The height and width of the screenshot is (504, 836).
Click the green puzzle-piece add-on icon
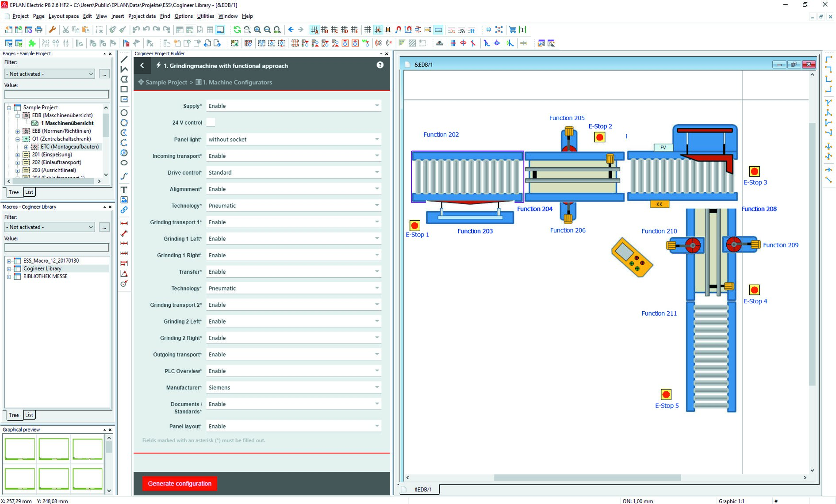[32, 43]
